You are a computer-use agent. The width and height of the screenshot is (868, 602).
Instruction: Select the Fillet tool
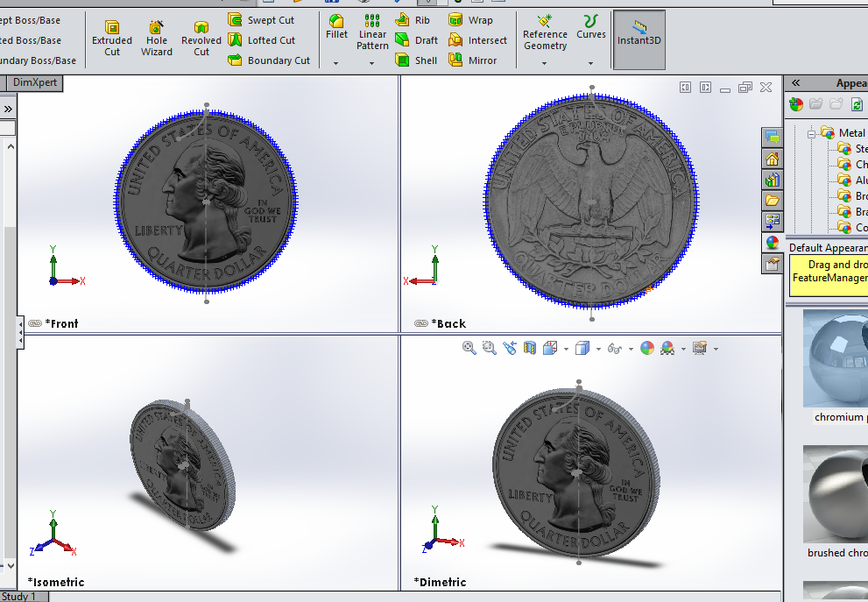tap(336, 26)
